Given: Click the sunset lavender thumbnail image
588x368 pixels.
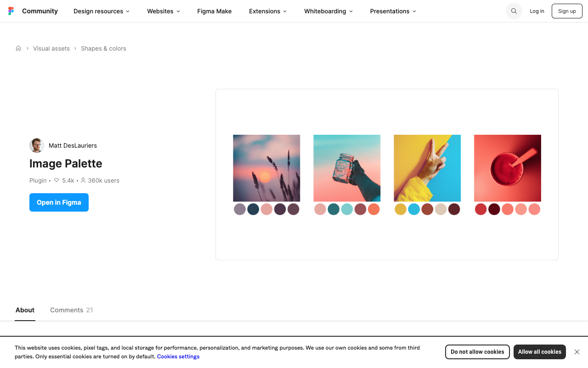Looking at the screenshot, I should pos(266,168).
